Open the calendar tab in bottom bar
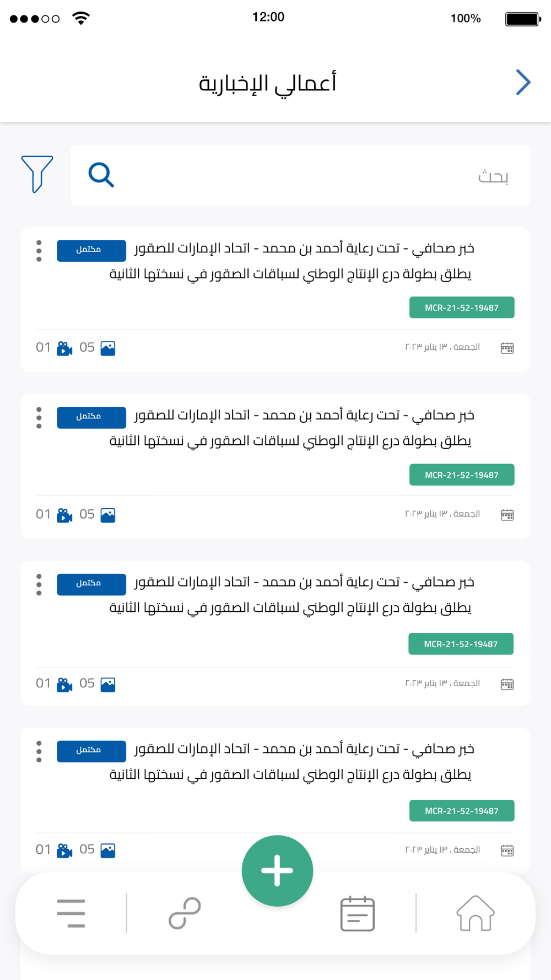Viewport: 551px width, 980px height. [x=358, y=913]
